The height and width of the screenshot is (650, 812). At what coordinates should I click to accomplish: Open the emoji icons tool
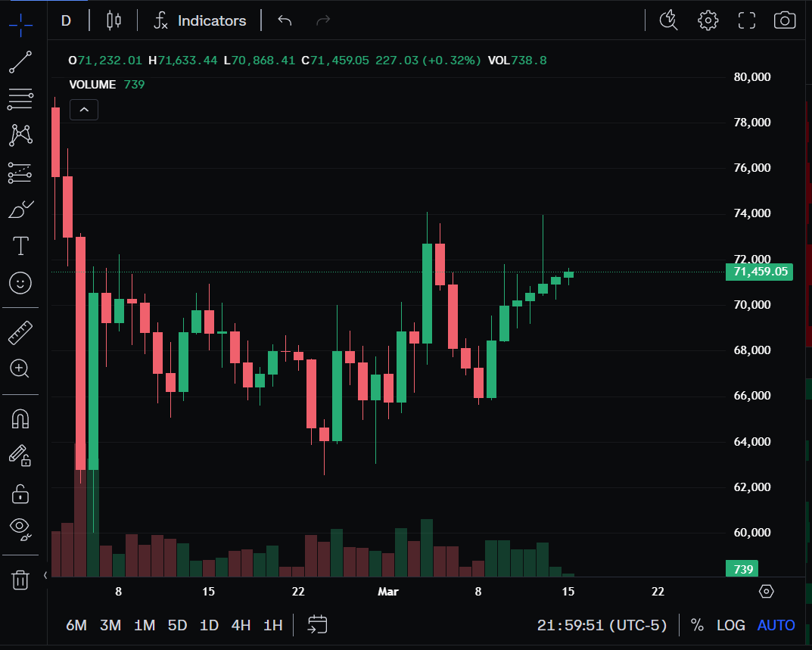(x=20, y=283)
